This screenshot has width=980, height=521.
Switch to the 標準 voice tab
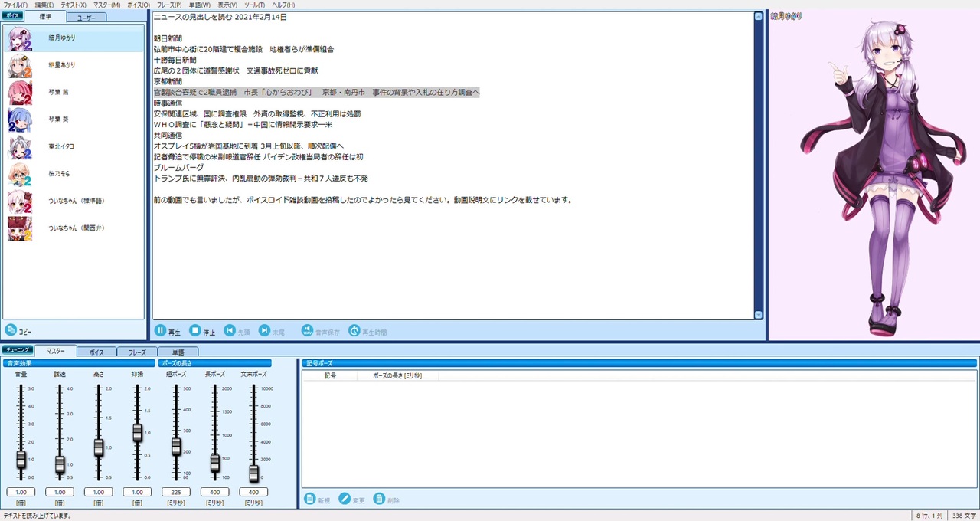(45, 17)
